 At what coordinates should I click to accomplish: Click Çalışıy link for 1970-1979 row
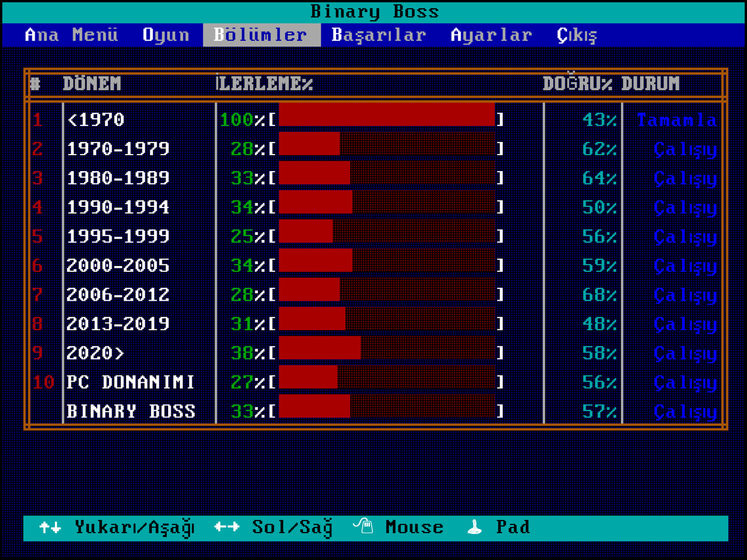[685, 149]
